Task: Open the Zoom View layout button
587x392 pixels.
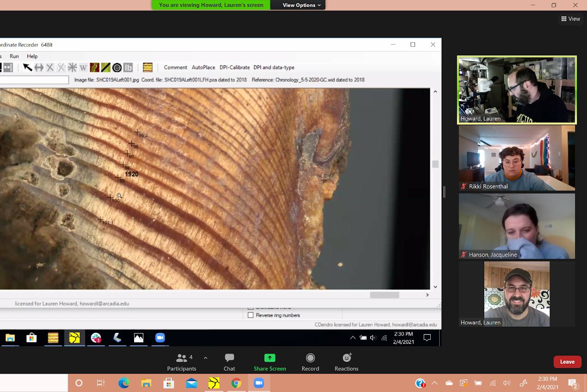Action: [570, 19]
